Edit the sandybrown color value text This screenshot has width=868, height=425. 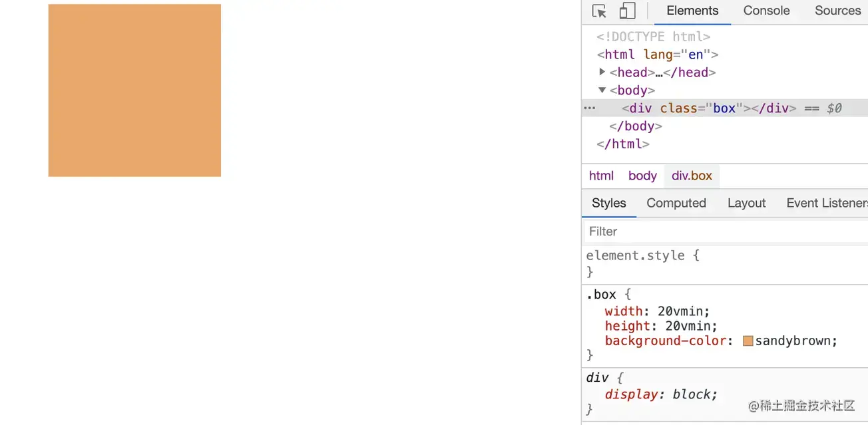pos(792,341)
